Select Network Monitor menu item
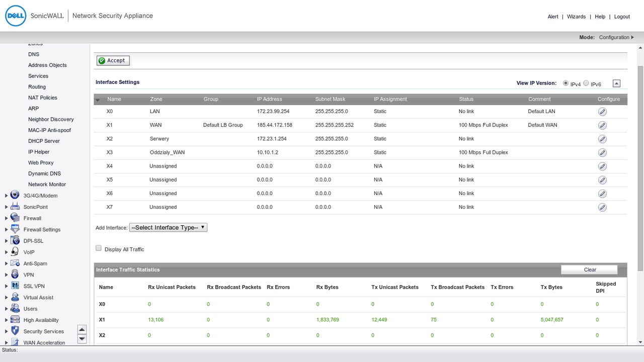644x362 pixels. pos(47,184)
